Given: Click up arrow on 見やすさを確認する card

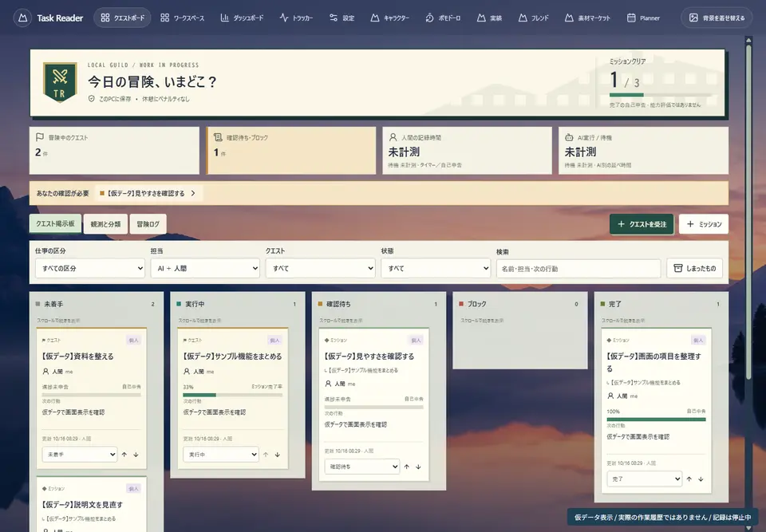Looking at the screenshot, I should coord(406,467).
